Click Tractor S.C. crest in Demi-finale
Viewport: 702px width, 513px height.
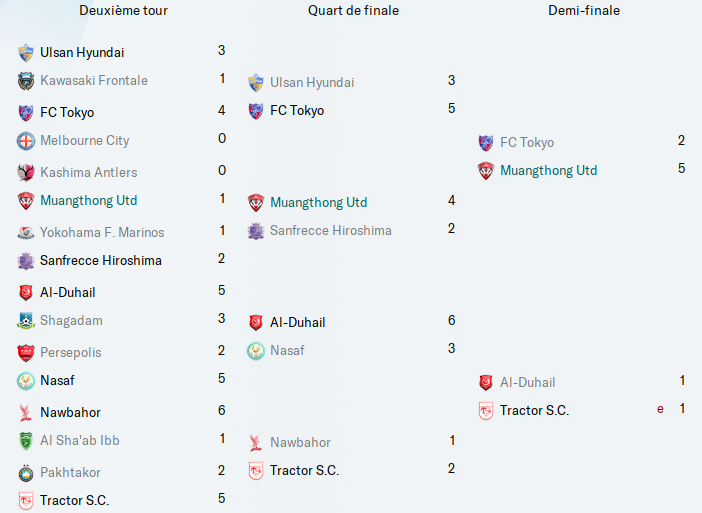click(486, 411)
